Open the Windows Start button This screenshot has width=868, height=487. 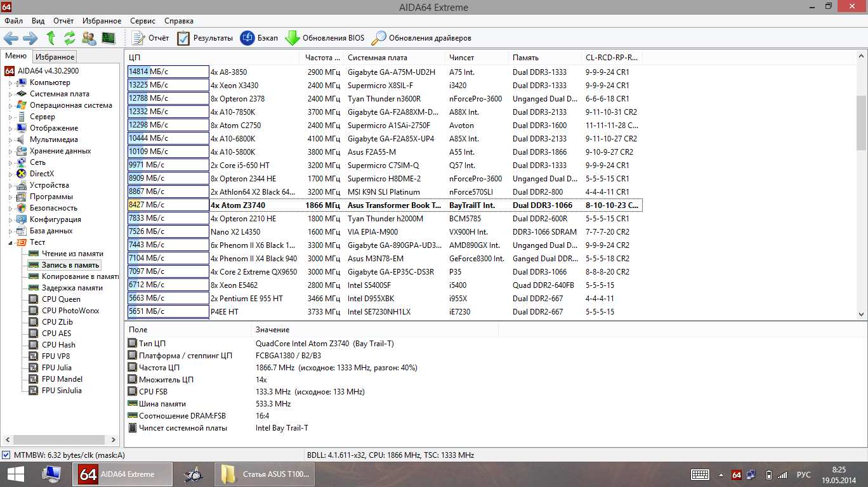15,474
